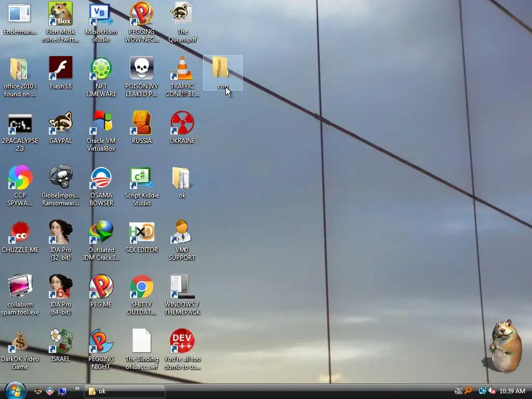Click the Obama logo Quick Launch icon

tap(50, 391)
